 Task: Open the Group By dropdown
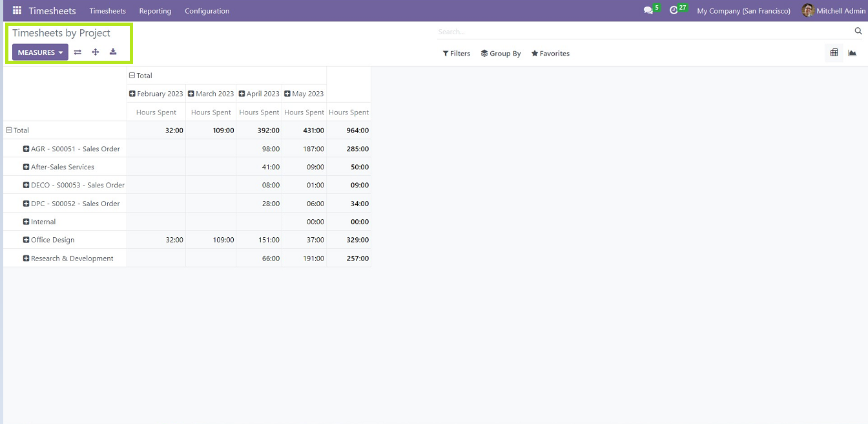click(501, 54)
